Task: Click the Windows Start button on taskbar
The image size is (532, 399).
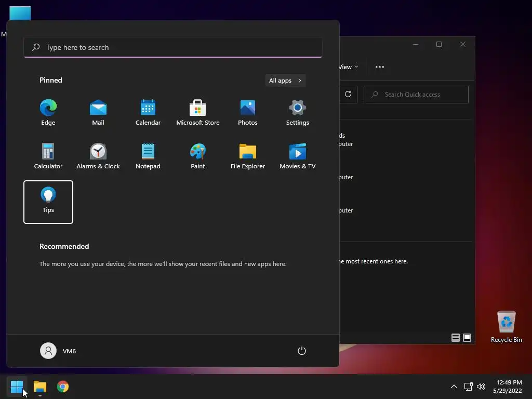Action: coord(17,387)
